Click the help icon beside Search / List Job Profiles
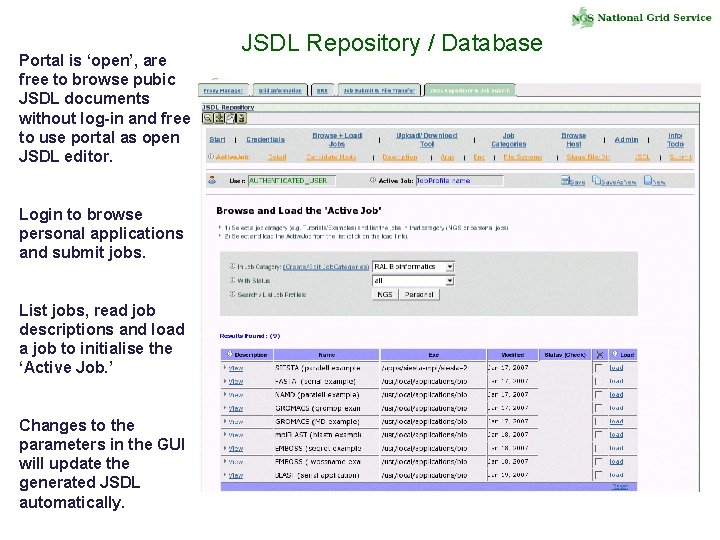The height and width of the screenshot is (540, 720). (x=232, y=294)
